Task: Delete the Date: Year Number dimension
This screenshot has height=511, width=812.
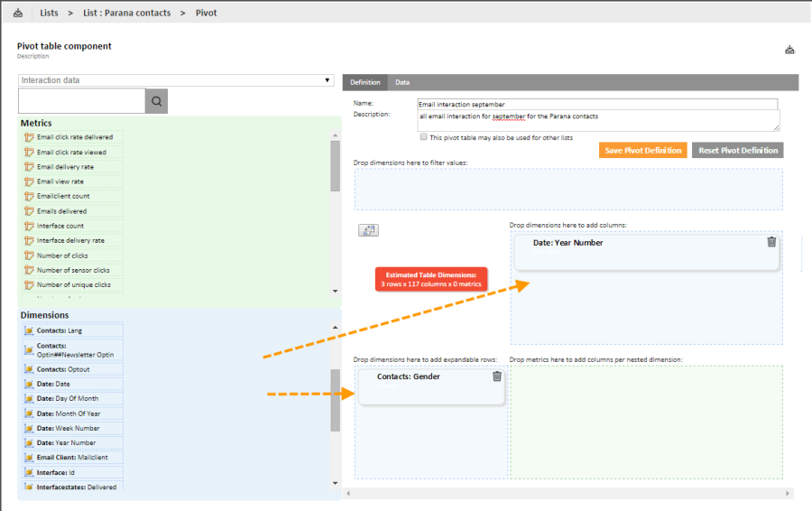Action: (771, 242)
